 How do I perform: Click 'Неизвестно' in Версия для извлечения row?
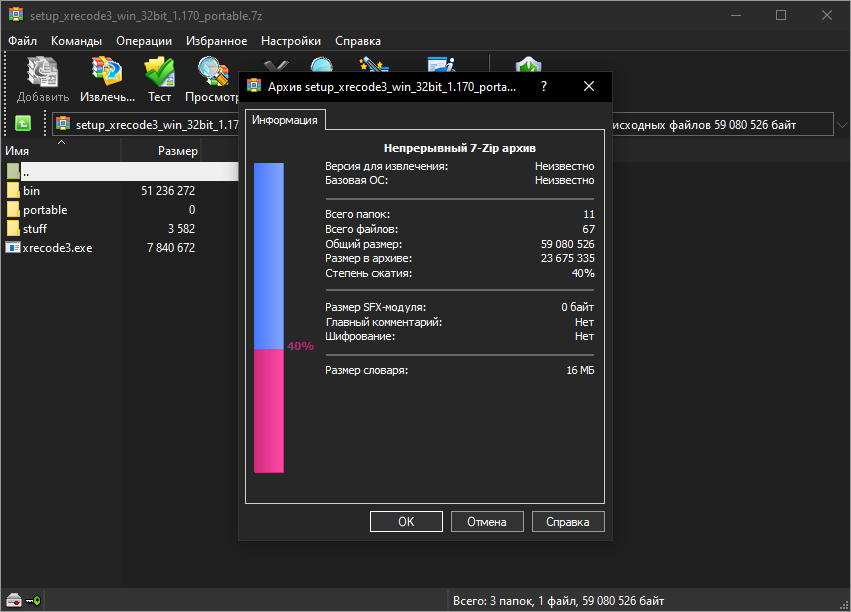[564, 166]
